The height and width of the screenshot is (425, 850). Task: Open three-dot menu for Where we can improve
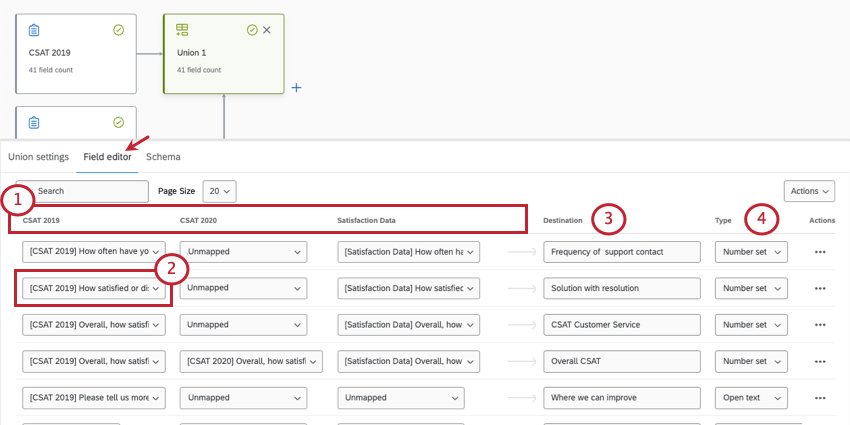820,397
